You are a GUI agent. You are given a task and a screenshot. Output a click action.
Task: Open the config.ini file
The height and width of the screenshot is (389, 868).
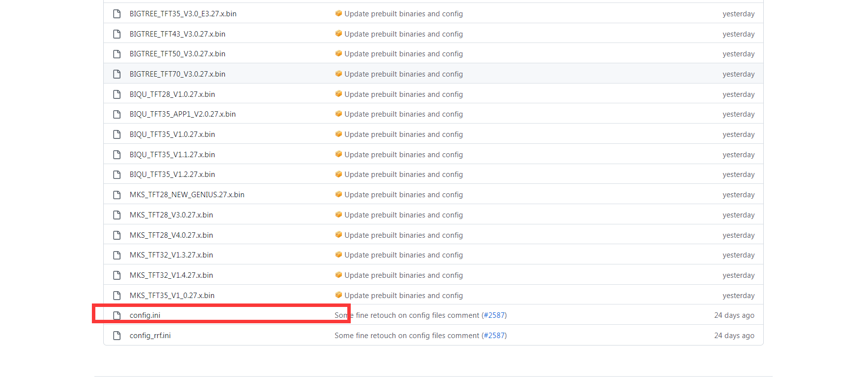pyautogui.click(x=145, y=315)
